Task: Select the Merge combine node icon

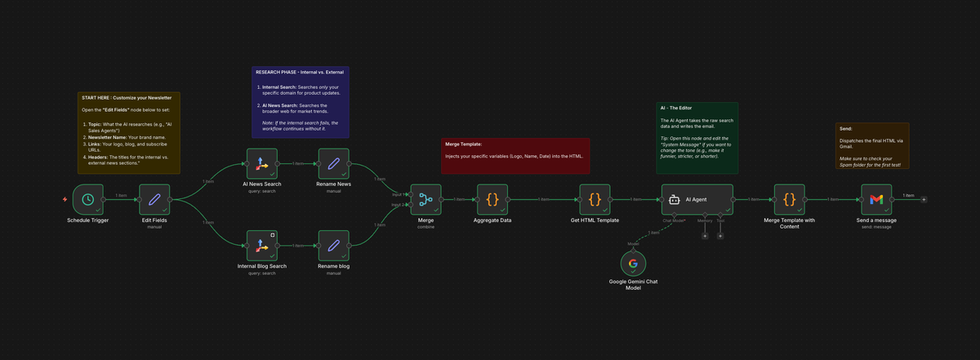Action: [425, 199]
